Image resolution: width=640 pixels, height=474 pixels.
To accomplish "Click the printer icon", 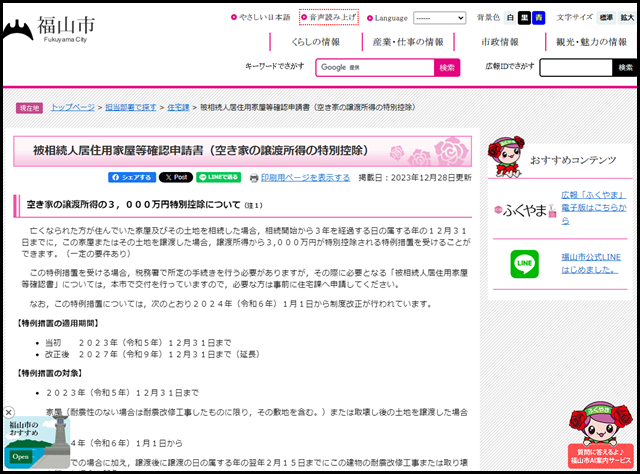I will pyautogui.click(x=254, y=178).
